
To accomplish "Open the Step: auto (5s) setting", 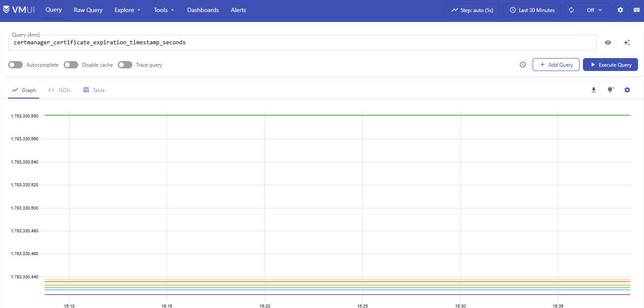I will 472,10.
